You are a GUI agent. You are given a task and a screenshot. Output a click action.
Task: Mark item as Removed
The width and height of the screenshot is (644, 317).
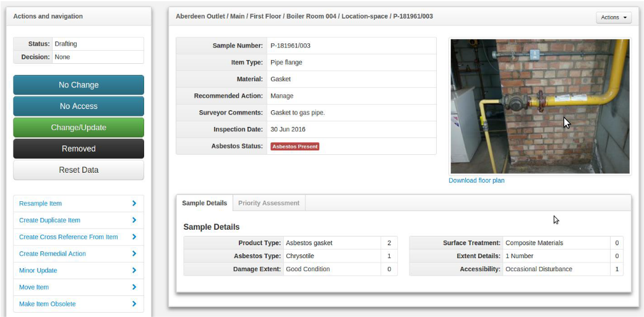click(79, 149)
